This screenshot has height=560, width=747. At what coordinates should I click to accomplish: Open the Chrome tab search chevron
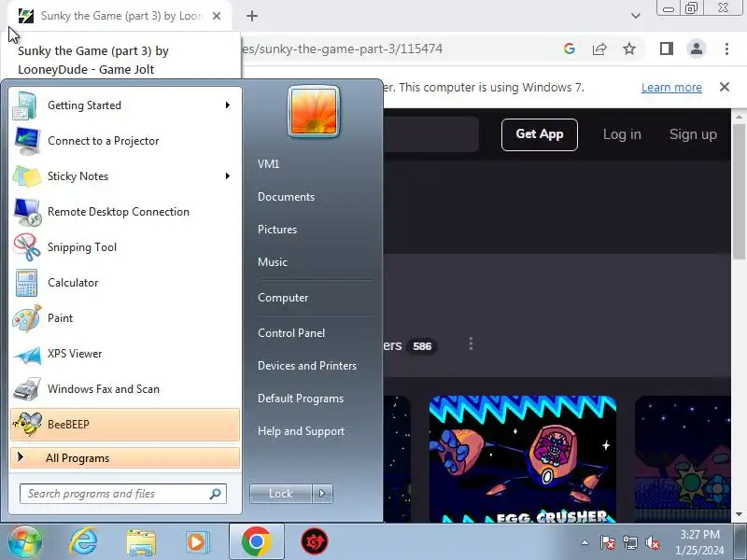point(636,16)
